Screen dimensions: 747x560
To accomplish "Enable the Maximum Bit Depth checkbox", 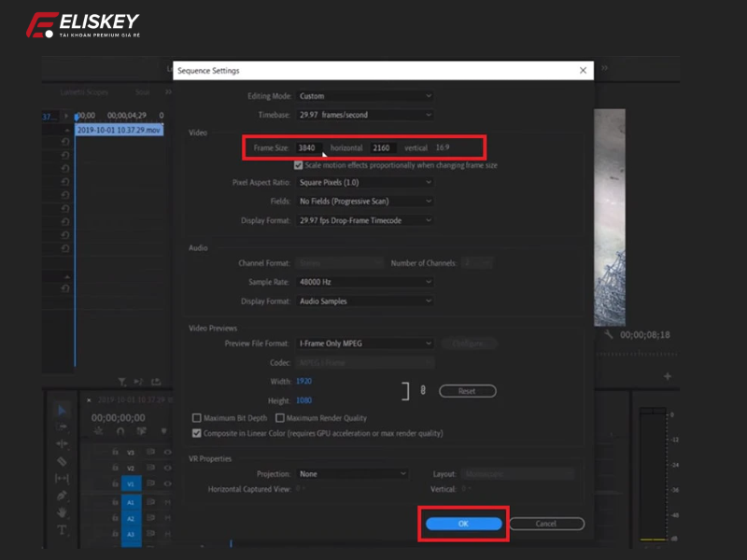I will point(196,418).
